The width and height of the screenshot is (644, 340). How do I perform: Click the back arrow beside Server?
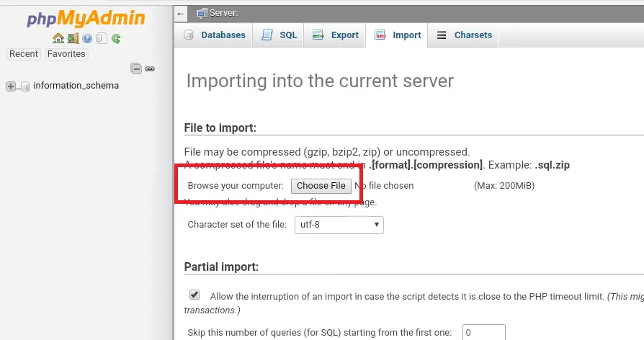pyautogui.click(x=180, y=13)
